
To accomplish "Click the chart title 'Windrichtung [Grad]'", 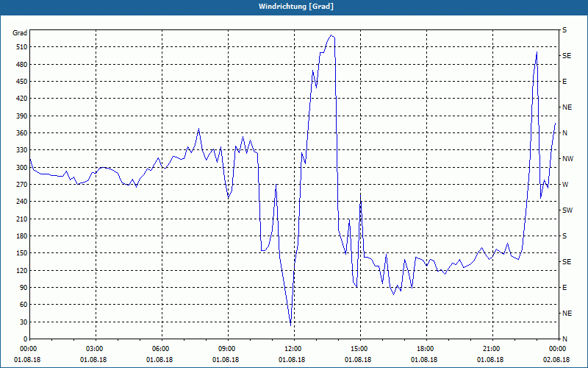I will (296, 7).
